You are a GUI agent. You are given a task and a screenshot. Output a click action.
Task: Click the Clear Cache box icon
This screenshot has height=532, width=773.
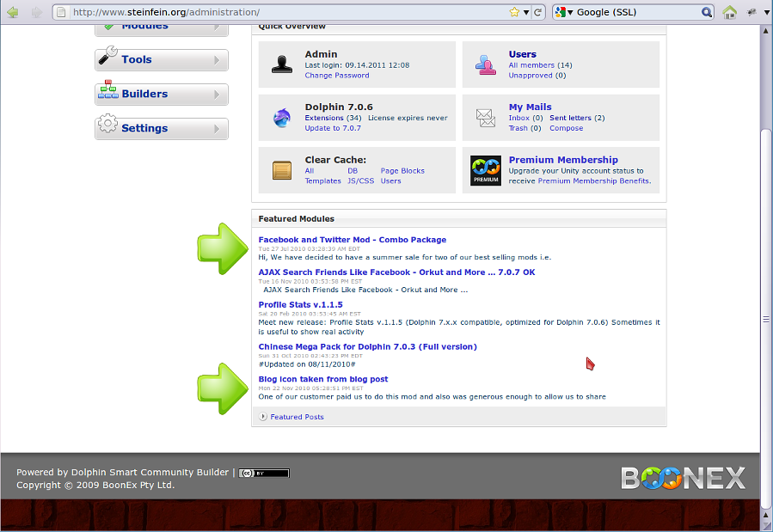click(282, 170)
